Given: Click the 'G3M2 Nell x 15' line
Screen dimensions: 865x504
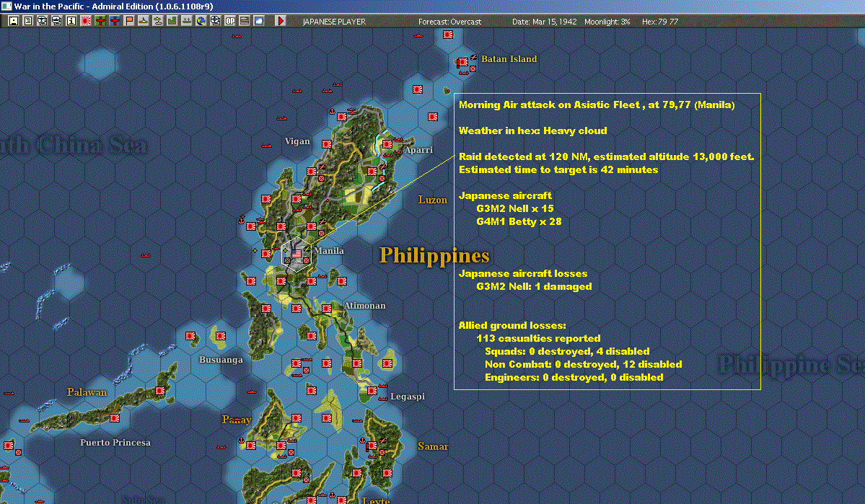Looking at the screenshot, I should (x=514, y=208).
